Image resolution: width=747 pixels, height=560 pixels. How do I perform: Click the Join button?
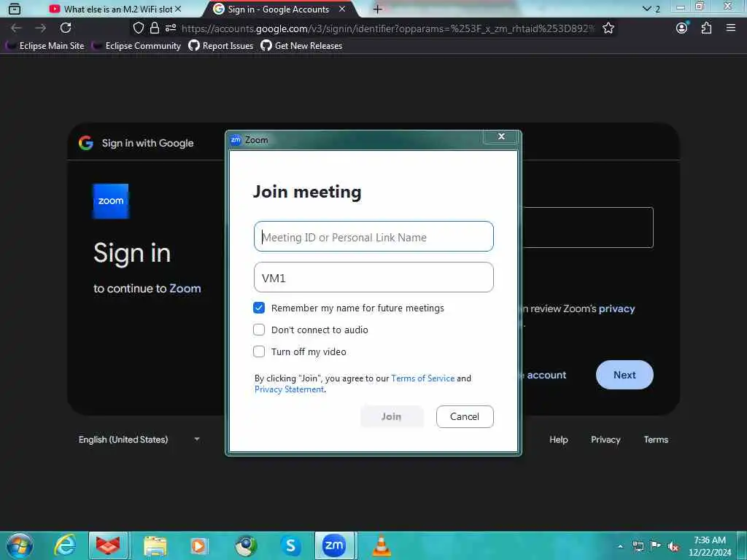[392, 416]
